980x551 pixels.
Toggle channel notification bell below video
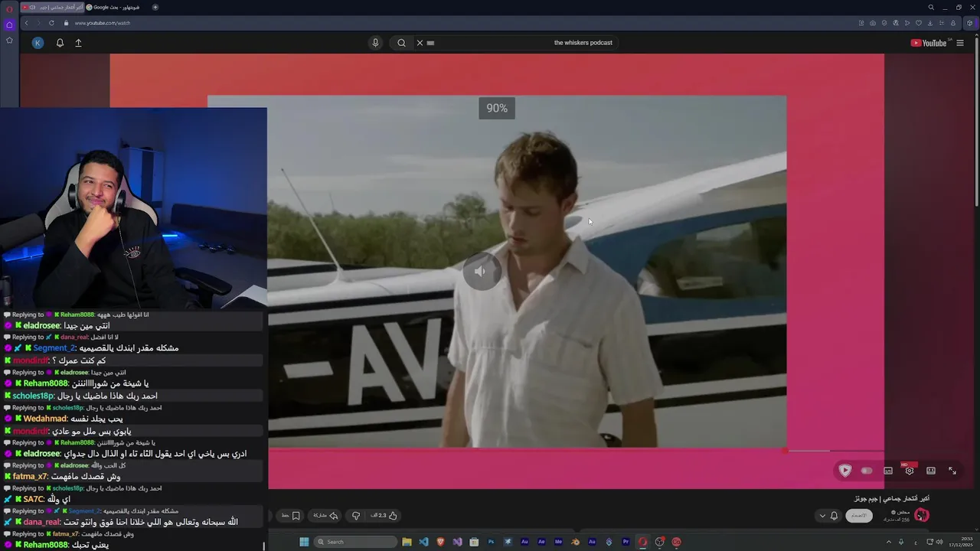point(834,516)
